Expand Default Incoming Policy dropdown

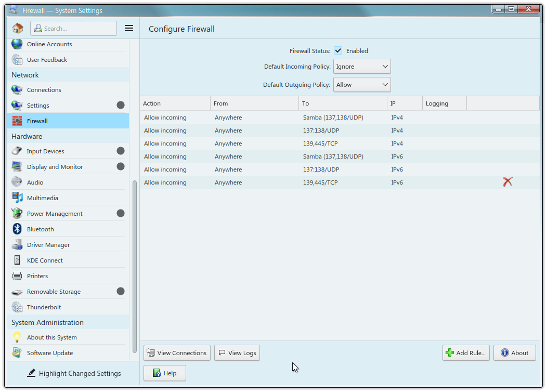click(362, 67)
